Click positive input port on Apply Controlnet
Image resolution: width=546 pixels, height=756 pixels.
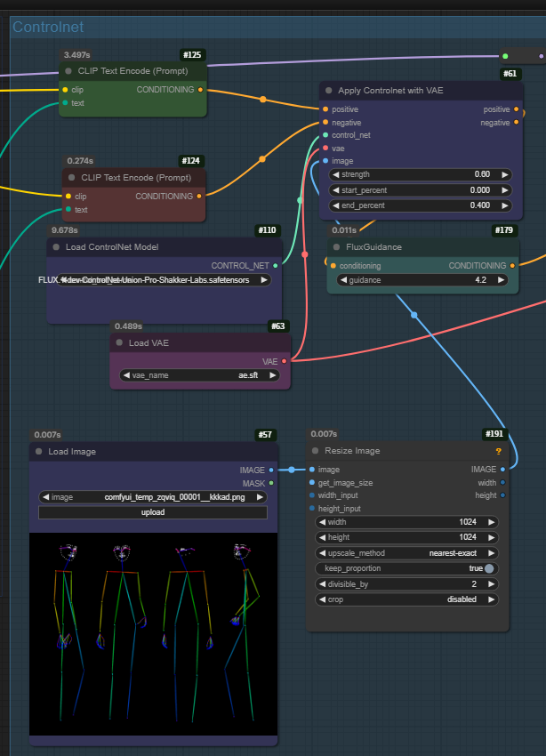click(x=325, y=109)
